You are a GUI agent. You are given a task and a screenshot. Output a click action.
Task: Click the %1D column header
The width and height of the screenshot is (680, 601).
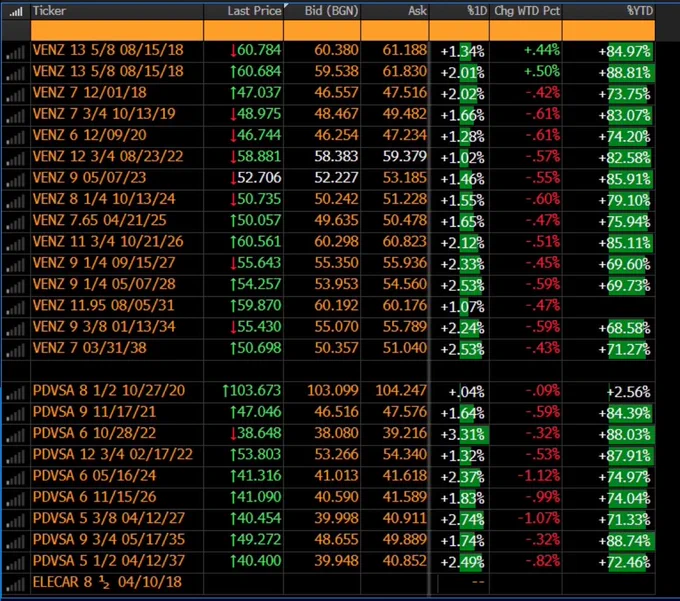[459, 11]
